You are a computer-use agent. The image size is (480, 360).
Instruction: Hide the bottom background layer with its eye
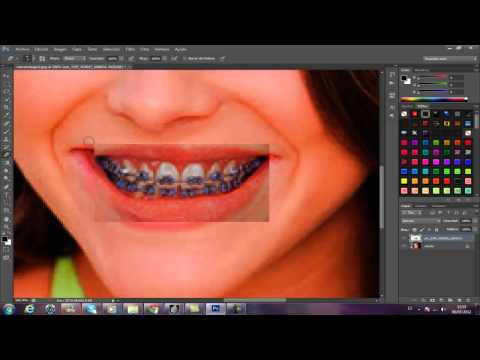(x=404, y=246)
